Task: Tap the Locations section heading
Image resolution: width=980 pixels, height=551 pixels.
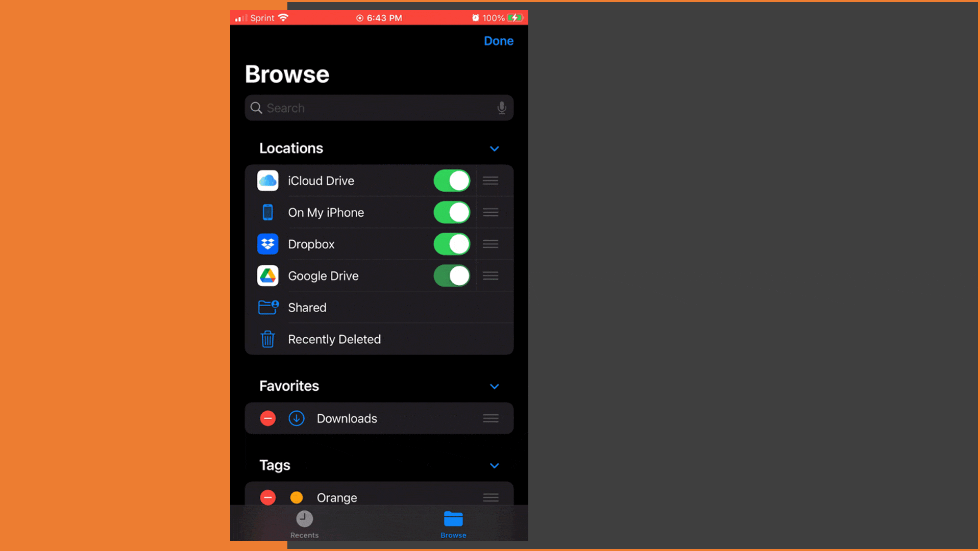Action: [x=291, y=148]
